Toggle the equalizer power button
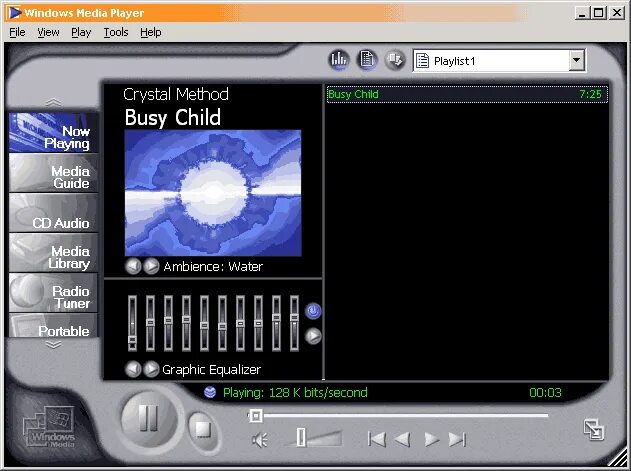 pos(313,311)
